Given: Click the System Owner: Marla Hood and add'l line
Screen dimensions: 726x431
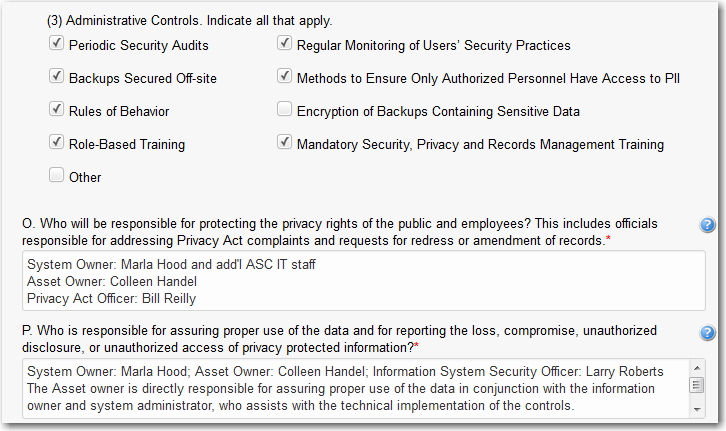Looking at the screenshot, I should click(141, 265).
